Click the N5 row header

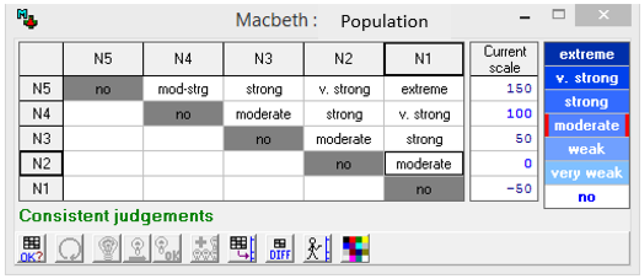41,88
